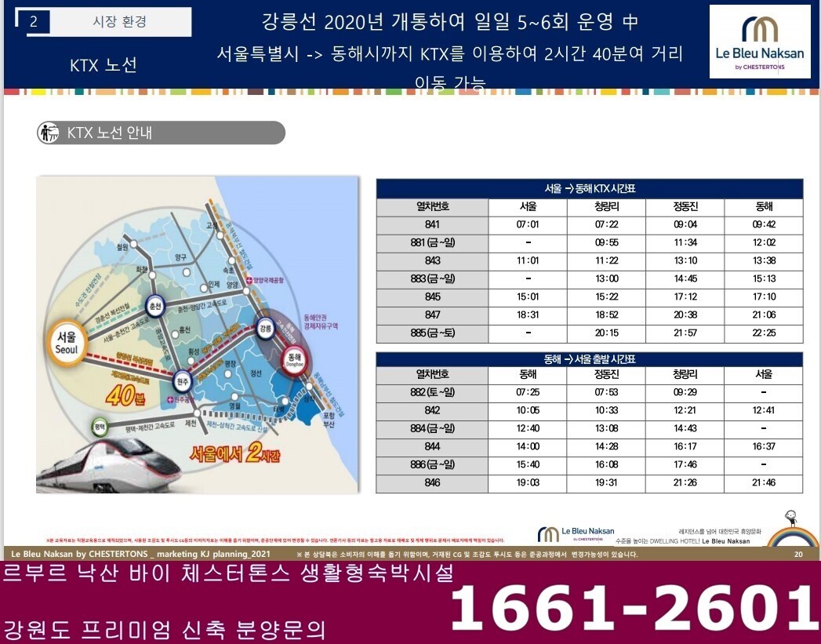821x644 pixels.
Task: Click the 21:46 Seoul arrival cell
Action: [x=764, y=482]
